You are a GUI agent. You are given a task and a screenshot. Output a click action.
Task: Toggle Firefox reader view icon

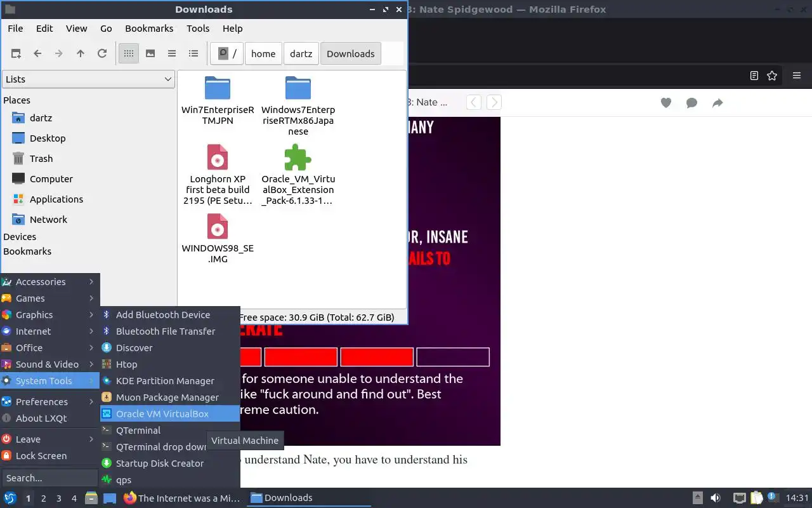click(x=754, y=76)
